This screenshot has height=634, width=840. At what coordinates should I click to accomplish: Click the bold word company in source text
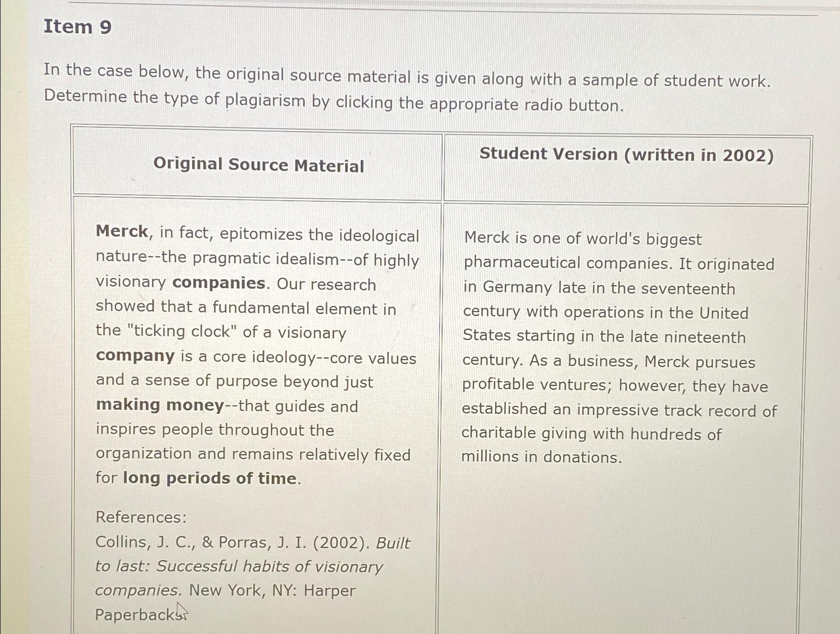click(x=135, y=356)
